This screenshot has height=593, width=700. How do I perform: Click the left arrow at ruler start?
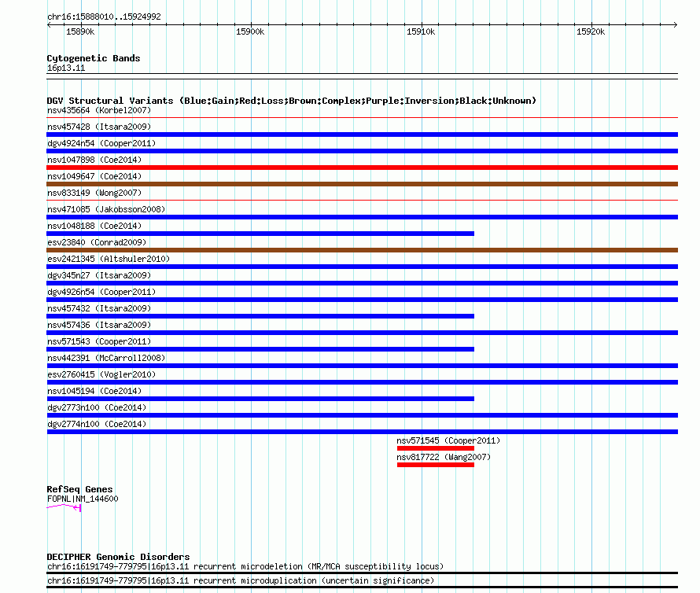click(49, 24)
